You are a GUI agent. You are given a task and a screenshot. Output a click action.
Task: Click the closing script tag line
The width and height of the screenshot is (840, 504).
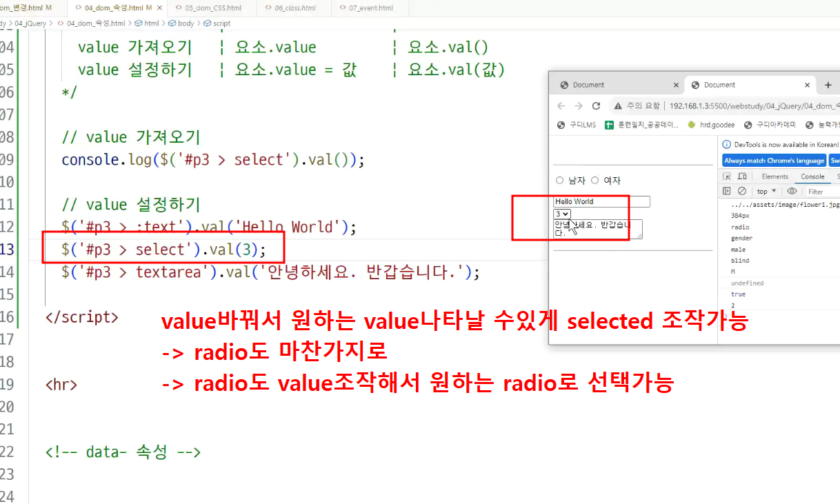point(81,317)
